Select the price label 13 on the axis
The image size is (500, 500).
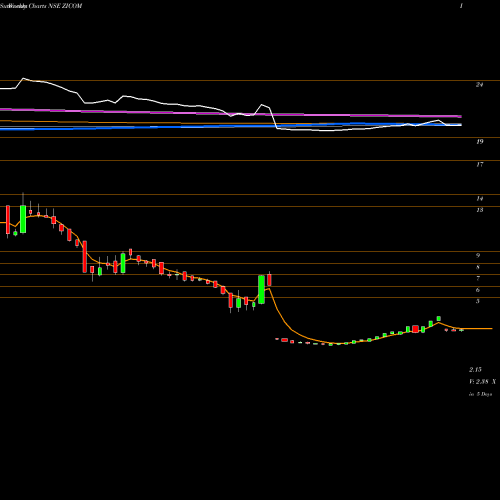click(x=479, y=210)
